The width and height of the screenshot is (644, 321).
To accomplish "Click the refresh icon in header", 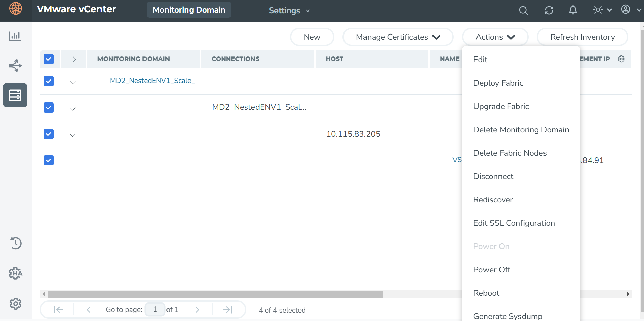I will [x=549, y=11].
